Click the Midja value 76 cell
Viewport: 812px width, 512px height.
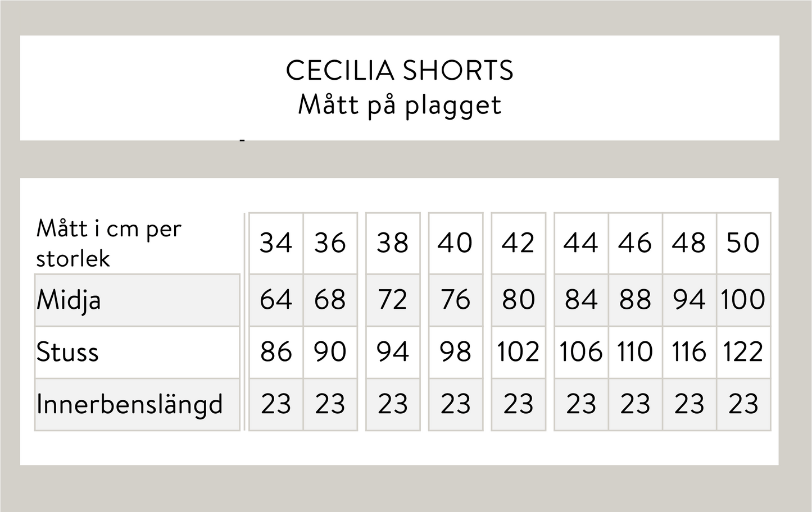455,300
